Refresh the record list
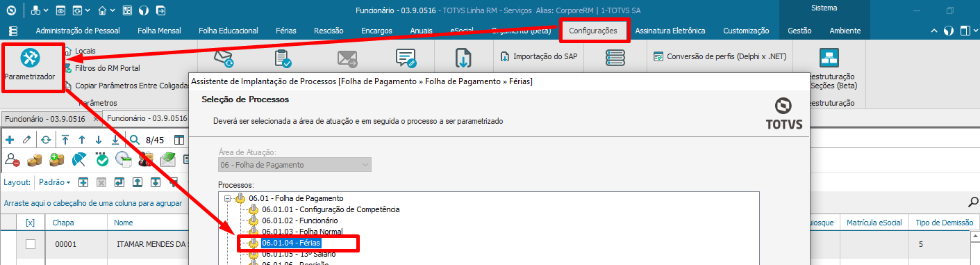The width and height of the screenshot is (980, 265). [45, 140]
